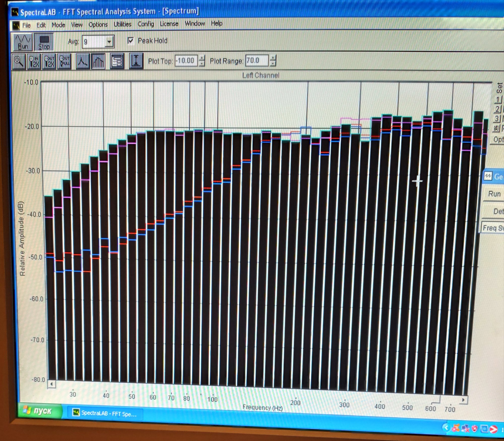Open the File menu
Image resolution: width=504 pixels, height=441 pixels.
click(x=26, y=25)
